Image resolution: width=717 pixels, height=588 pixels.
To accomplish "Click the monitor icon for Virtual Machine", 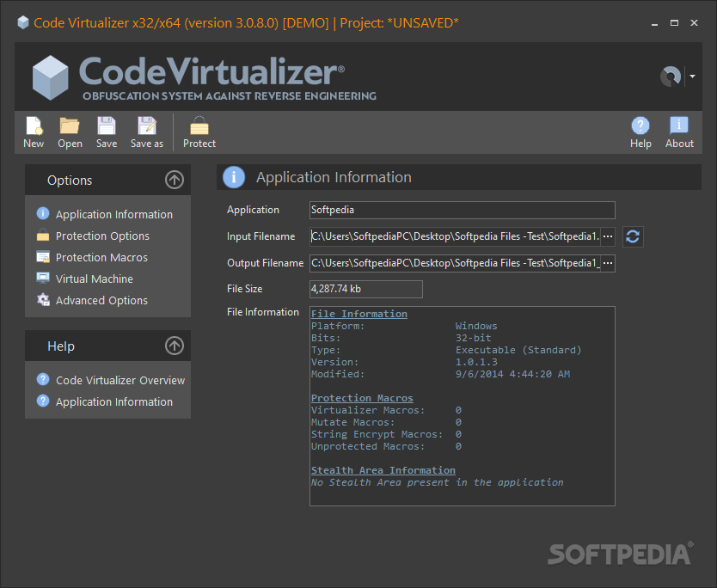I will click(43, 278).
